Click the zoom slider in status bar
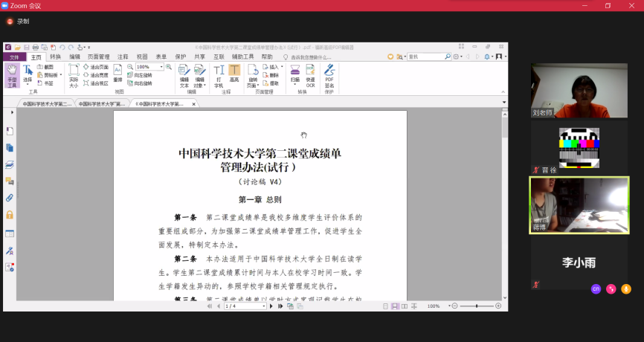Screen dimensions: 644x342 [x=476, y=306]
